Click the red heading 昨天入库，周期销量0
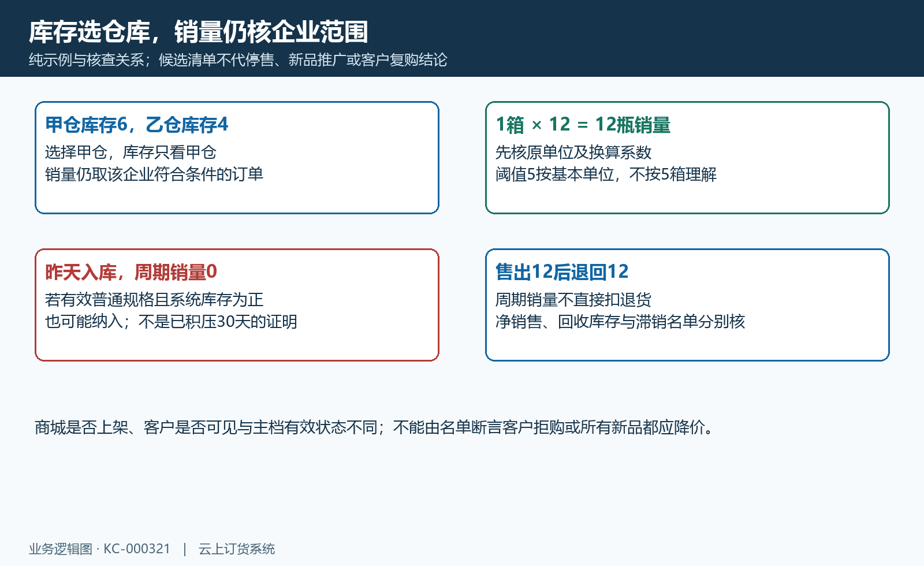This screenshot has width=924, height=566. (x=131, y=272)
